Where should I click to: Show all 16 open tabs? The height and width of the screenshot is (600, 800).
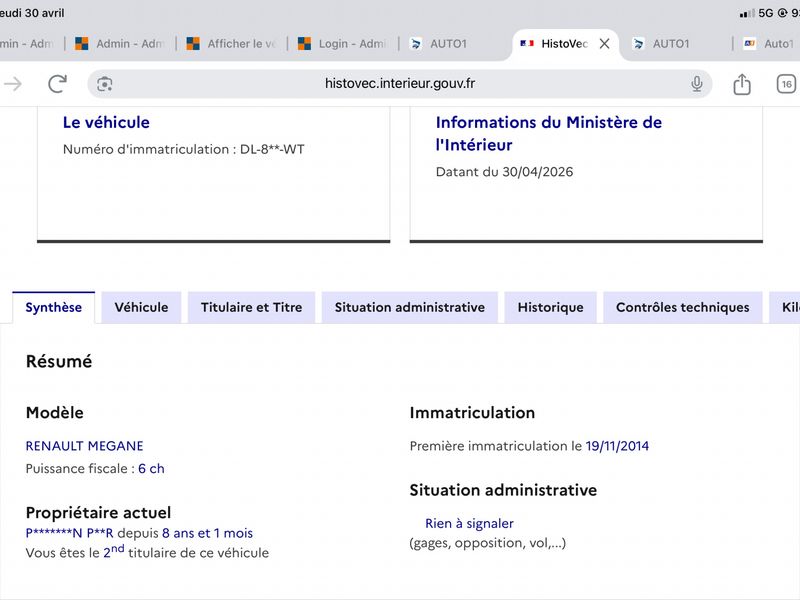[x=786, y=84]
